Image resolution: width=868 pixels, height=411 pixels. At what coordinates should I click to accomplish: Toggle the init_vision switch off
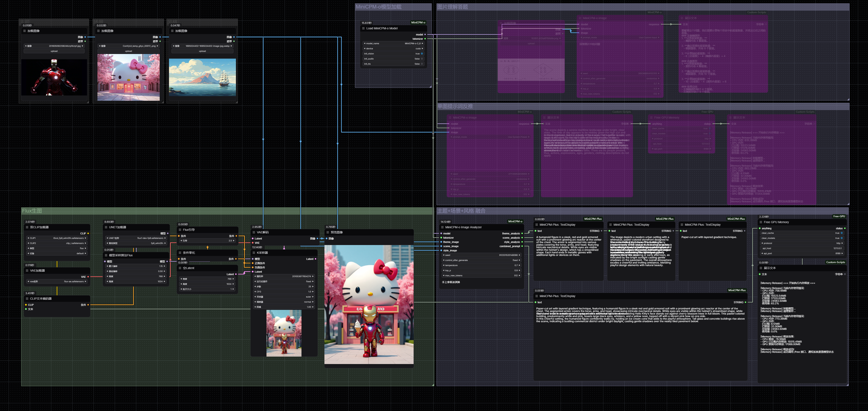click(421, 54)
